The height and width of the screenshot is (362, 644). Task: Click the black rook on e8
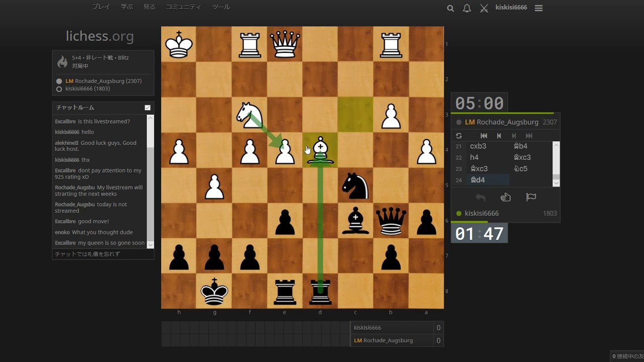click(285, 291)
